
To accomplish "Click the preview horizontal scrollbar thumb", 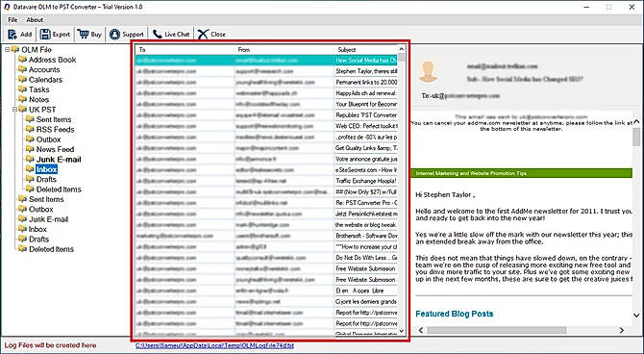I will (497, 330).
